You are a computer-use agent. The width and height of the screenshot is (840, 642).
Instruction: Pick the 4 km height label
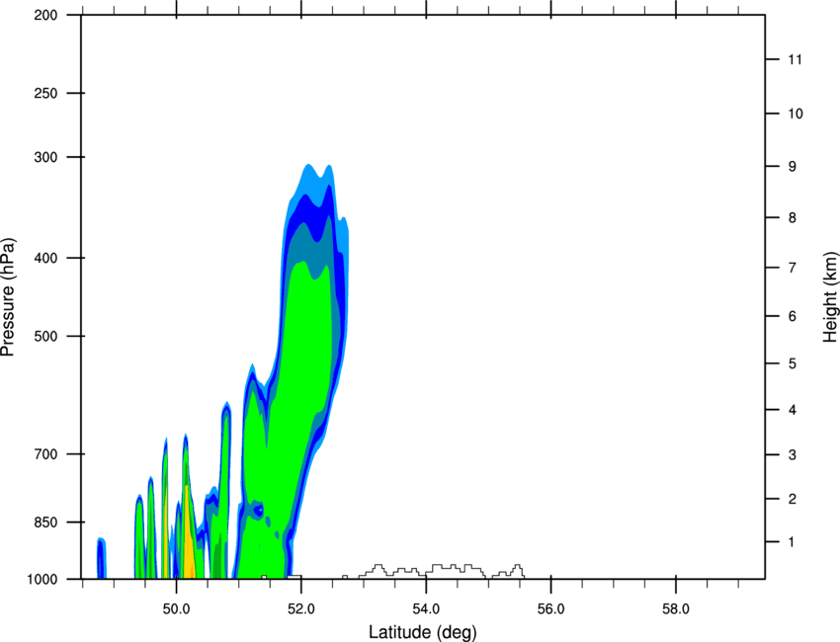coord(793,410)
